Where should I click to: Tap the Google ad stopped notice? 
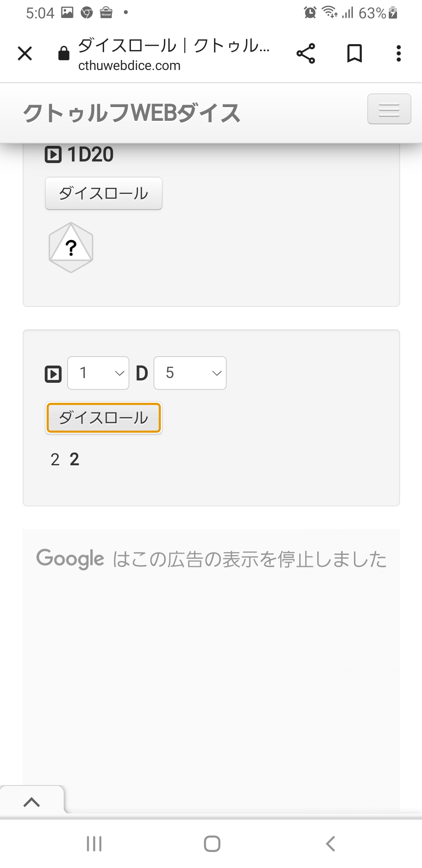(x=211, y=559)
